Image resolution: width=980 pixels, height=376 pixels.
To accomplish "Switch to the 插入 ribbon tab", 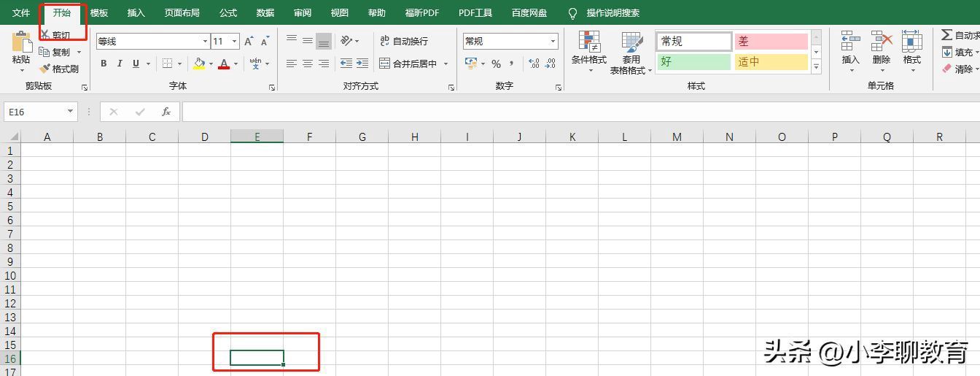I will pyautogui.click(x=136, y=13).
